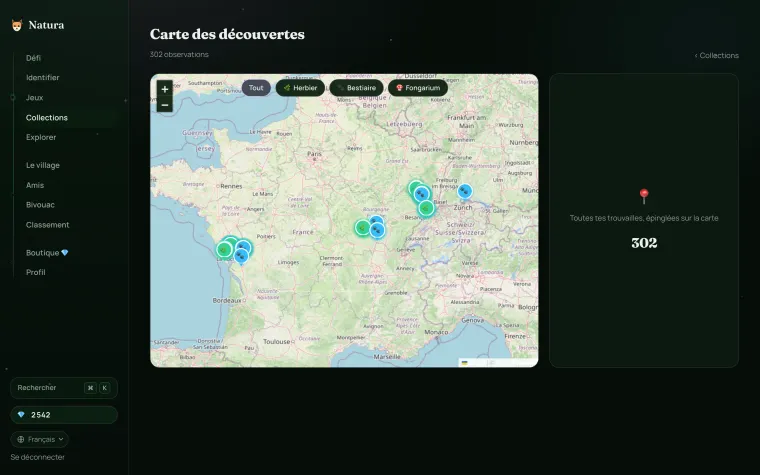Click the Rechercher search field
The width and height of the screenshot is (760, 475).
tap(64, 388)
